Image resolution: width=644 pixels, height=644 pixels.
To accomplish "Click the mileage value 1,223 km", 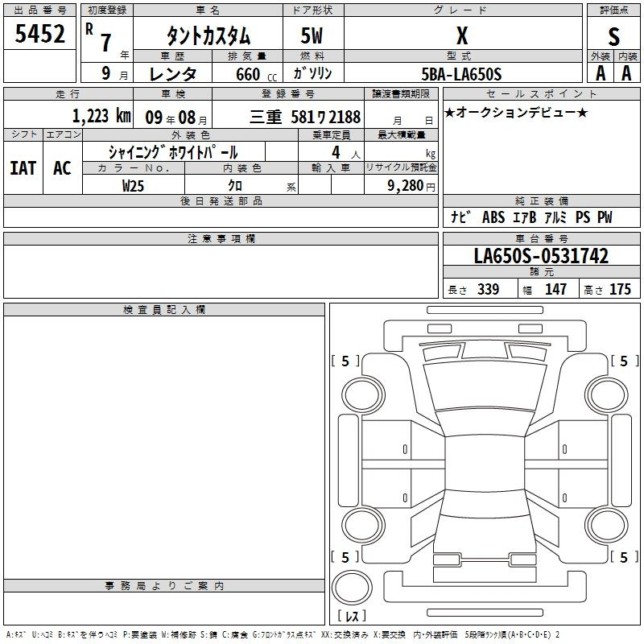I will (x=101, y=116).
